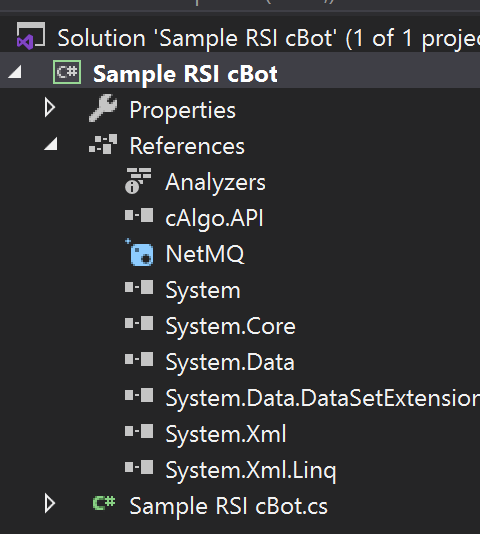Click the NetMQ NuGet package icon
The width and height of the screenshot is (480, 534).
[140, 252]
